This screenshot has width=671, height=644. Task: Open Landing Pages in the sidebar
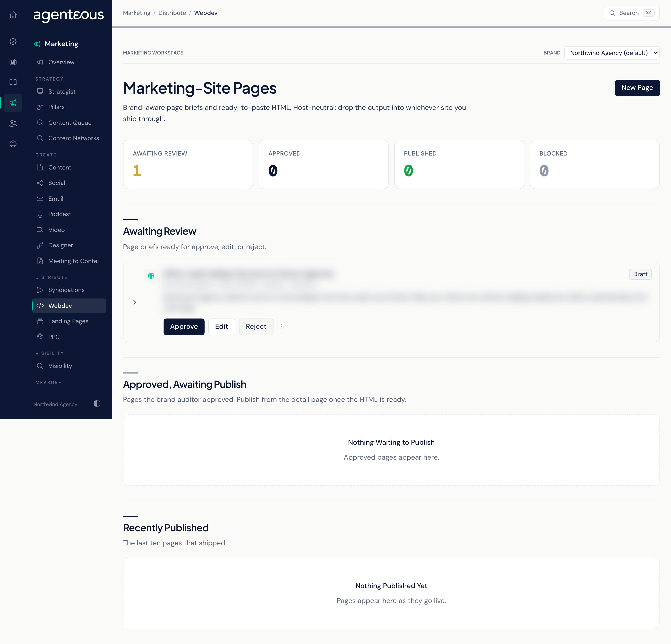click(69, 321)
